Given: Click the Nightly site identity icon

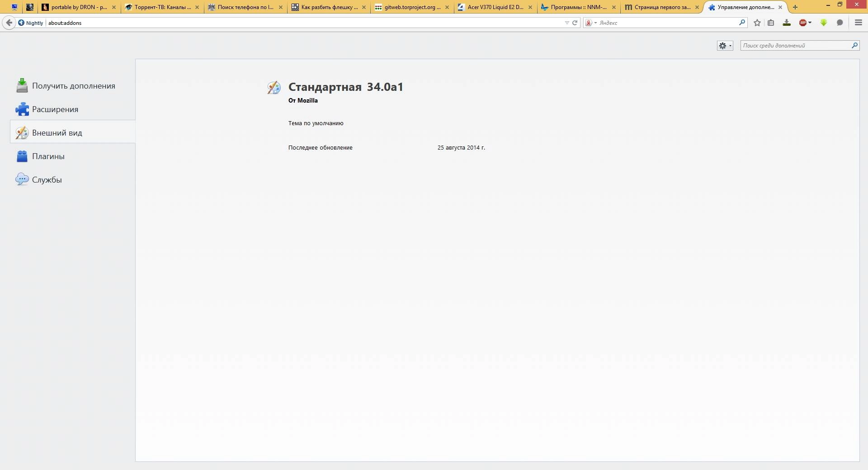Looking at the screenshot, I should (21, 23).
